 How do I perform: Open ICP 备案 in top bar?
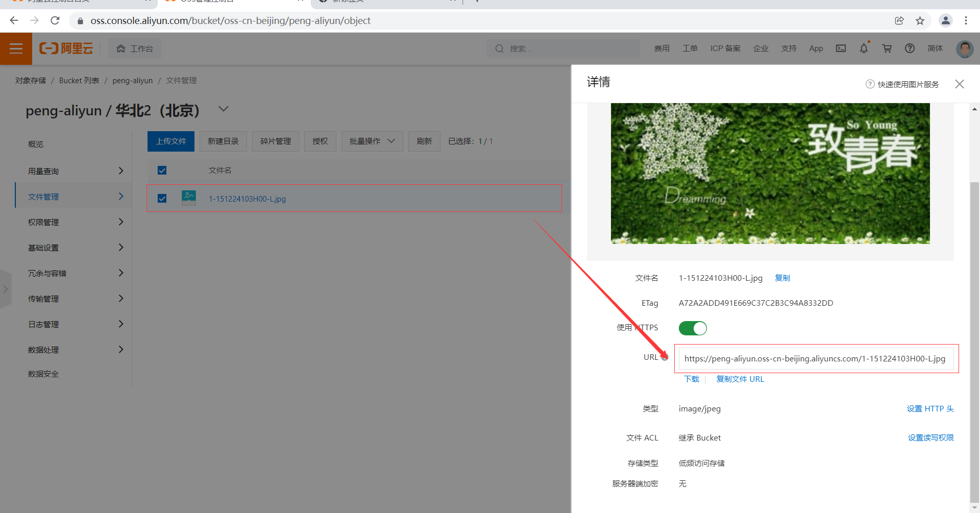pyautogui.click(x=725, y=48)
